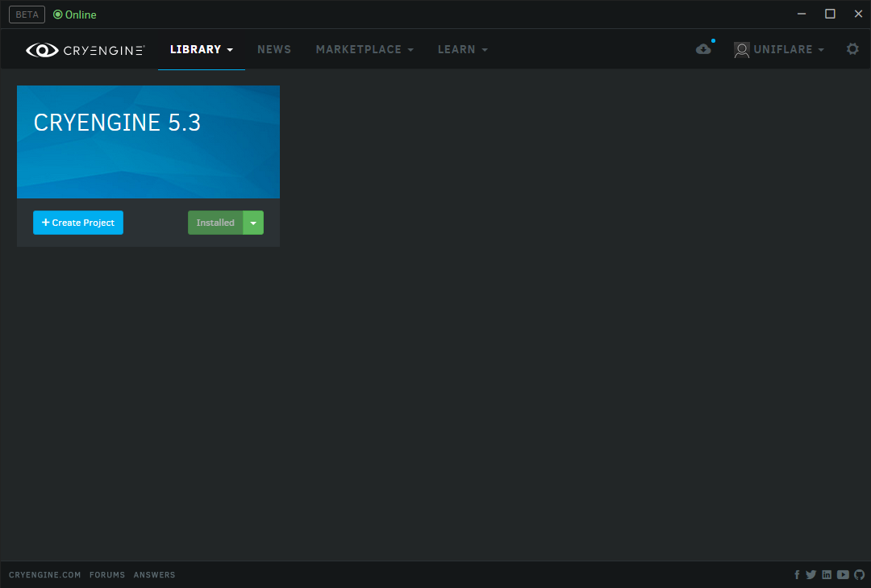The height and width of the screenshot is (588, 871).
Task: Select the CRYENGINE 5.3 banner
Action: pos(148,142)
